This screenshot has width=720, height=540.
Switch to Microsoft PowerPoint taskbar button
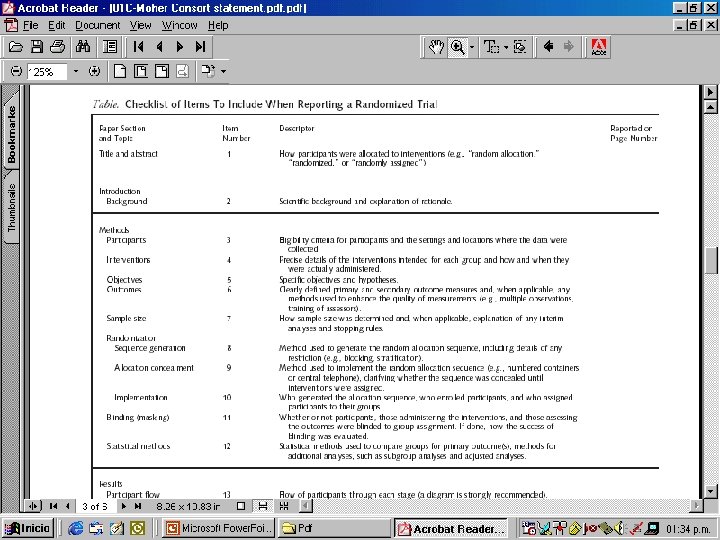[219, 528]
